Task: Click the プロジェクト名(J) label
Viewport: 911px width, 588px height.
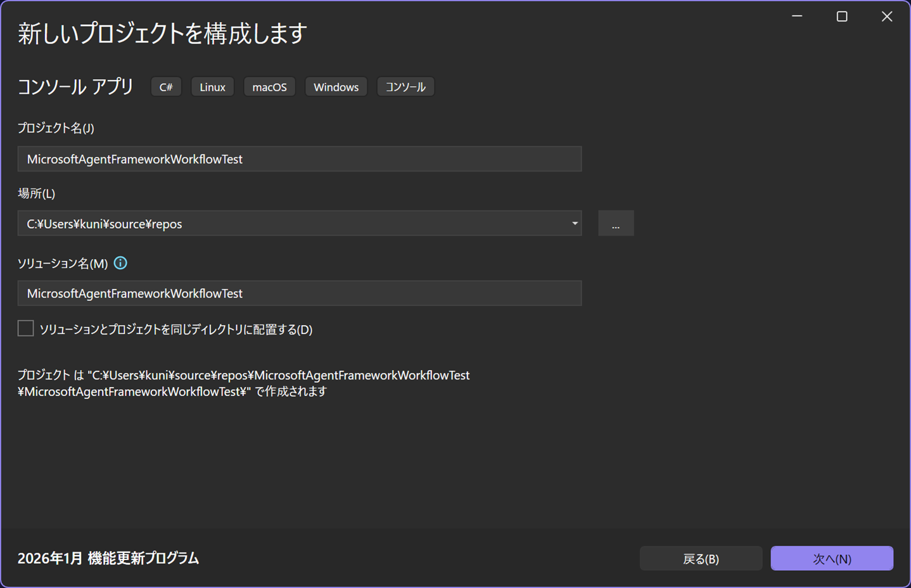Action: (x=56, y=128)
